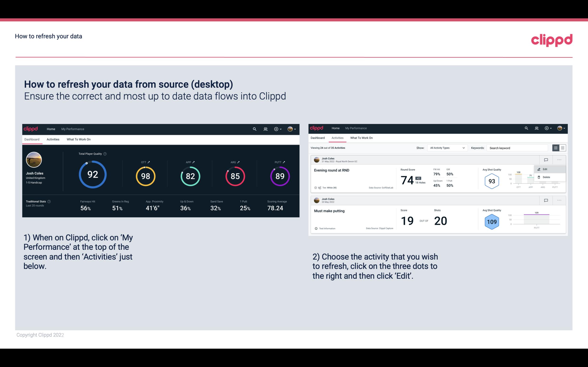Toggle the grid view icon in Activities
This screenshot has width=588, height=367.
(x=563, y=148)
